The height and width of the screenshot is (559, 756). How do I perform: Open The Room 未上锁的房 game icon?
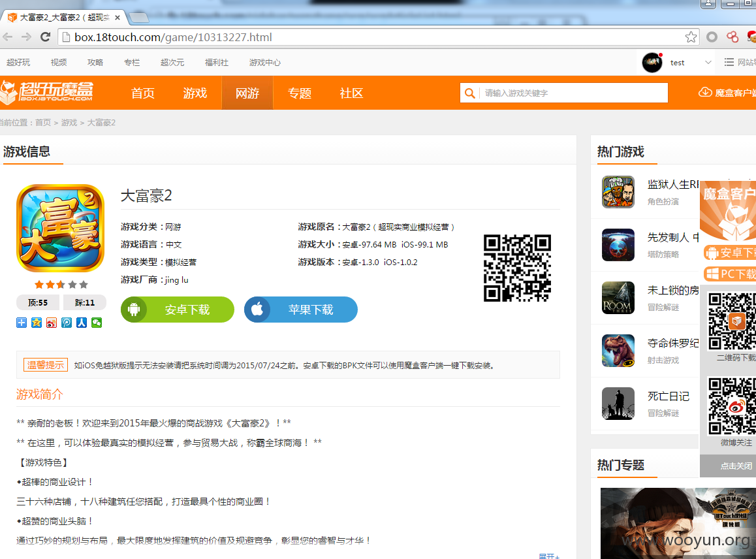pyautogui.click(x=618, y=298)
